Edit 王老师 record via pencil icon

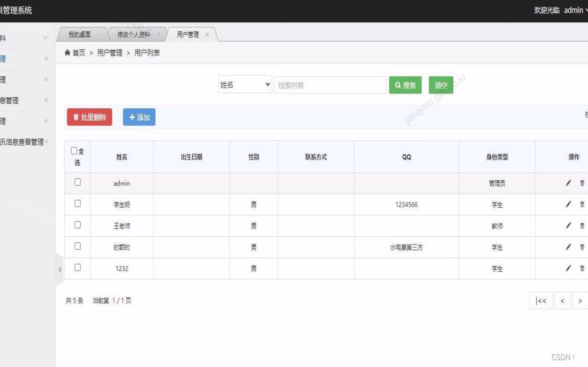[x=568, y=226]
